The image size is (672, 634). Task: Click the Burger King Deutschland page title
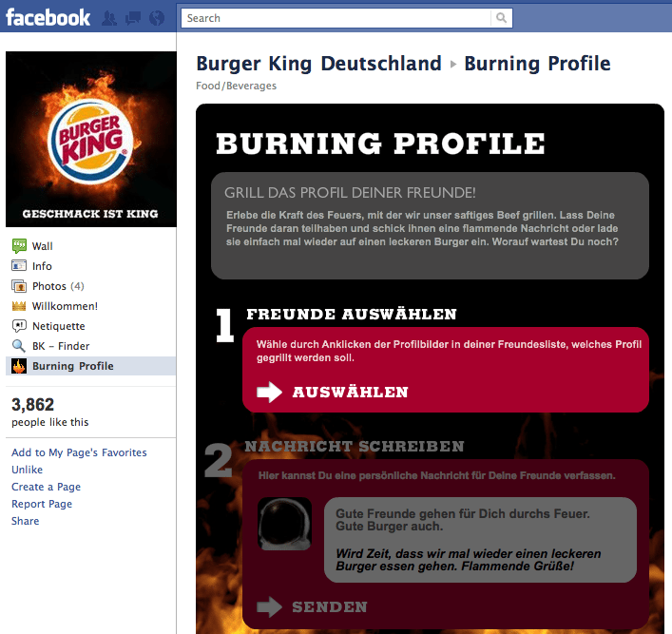[x=318, y=64]
